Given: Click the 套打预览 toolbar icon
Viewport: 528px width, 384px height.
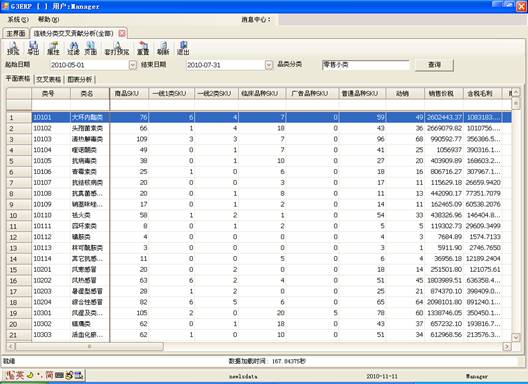Looking at the screenshot, I should pyautogui.click(x=117, y=48).
